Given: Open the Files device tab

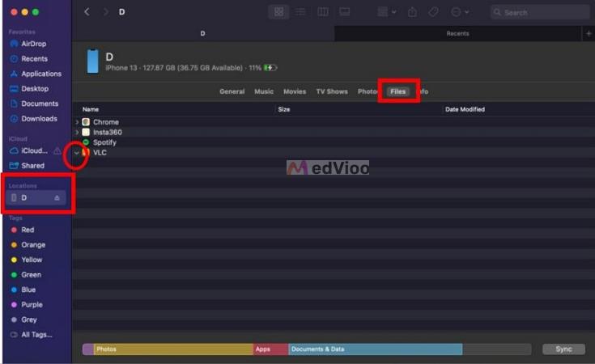Looking at the screenshot, I should click(398, 91).
